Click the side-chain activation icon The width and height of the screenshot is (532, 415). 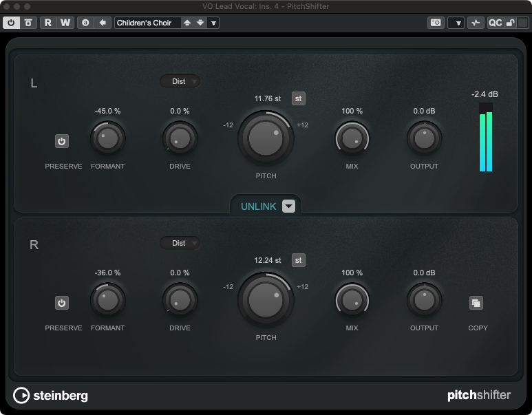click(x=476, y=23)
